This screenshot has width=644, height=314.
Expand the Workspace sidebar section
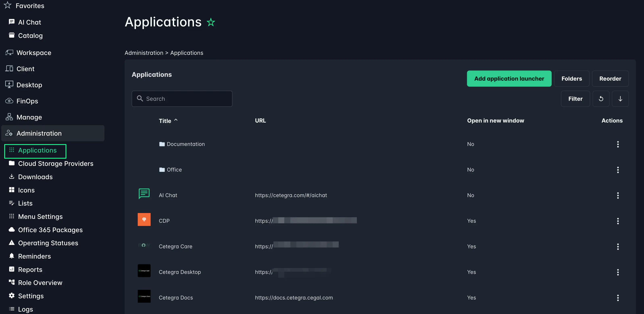[34, 53]
